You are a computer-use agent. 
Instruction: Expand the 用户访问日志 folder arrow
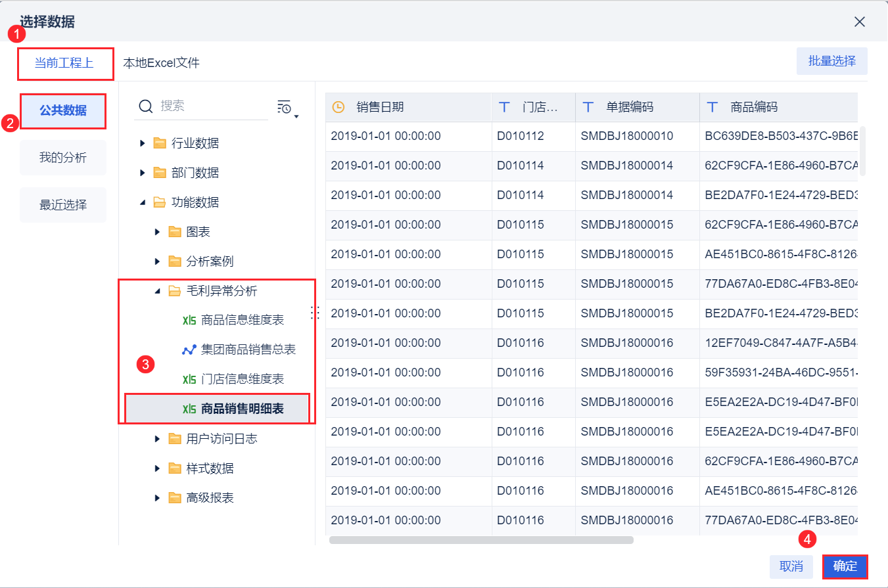[x=157, y=439]
